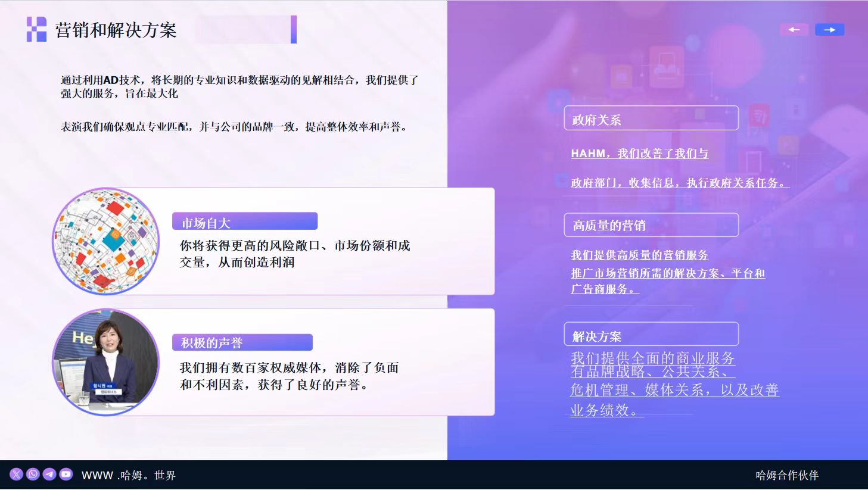
Task: Click the previous slide left arrow button
Action: [x=794, y=29]
